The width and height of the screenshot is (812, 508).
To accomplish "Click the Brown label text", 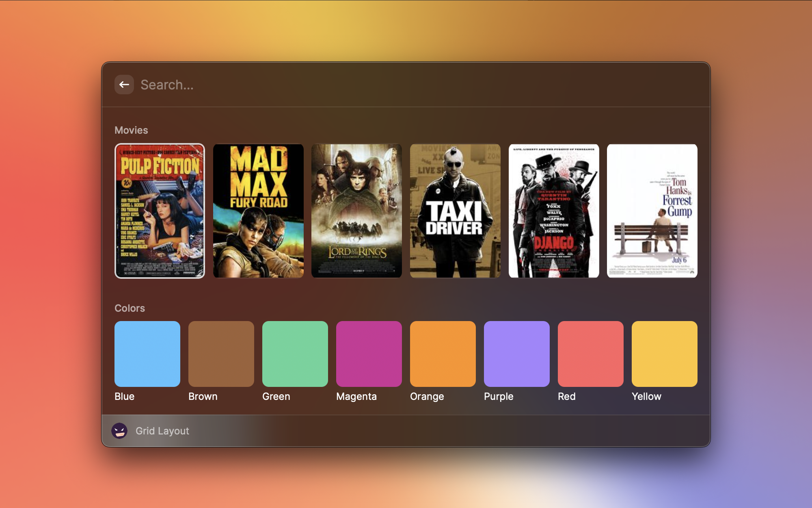I will [203, 396].
